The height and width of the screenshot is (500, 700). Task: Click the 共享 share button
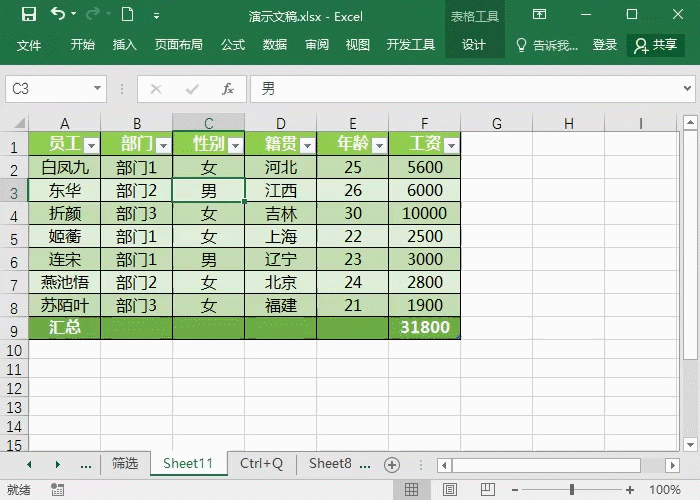655,45
